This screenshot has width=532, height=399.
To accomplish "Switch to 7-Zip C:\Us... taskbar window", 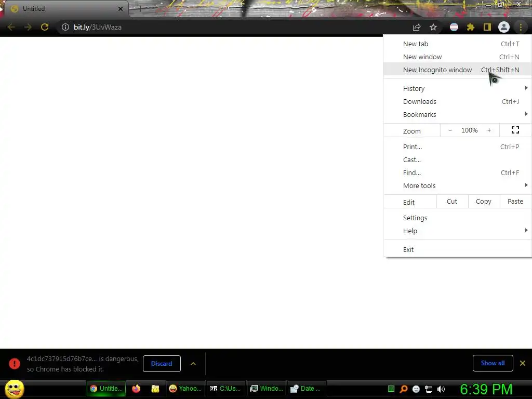I will [x=225, y=389].
